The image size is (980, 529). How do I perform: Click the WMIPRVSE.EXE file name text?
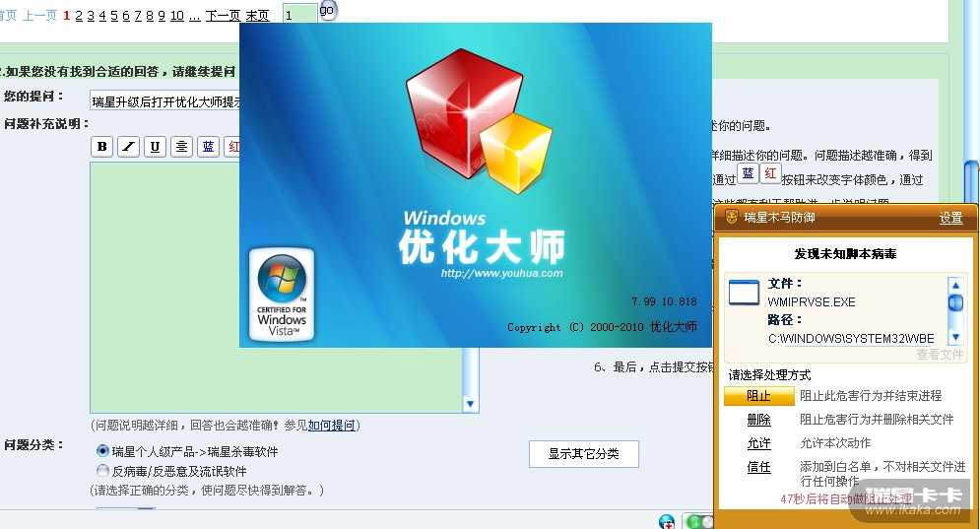click(812, 302)
